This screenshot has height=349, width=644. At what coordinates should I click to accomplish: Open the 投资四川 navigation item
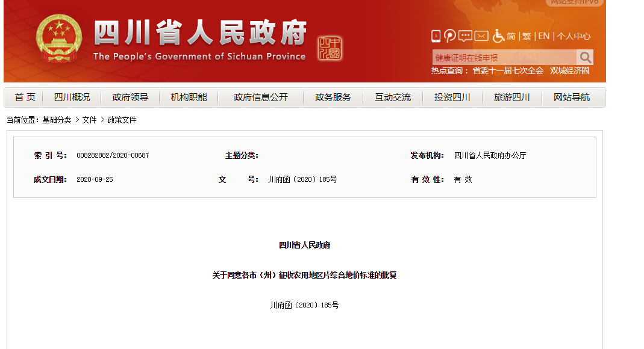click(452, 97)
